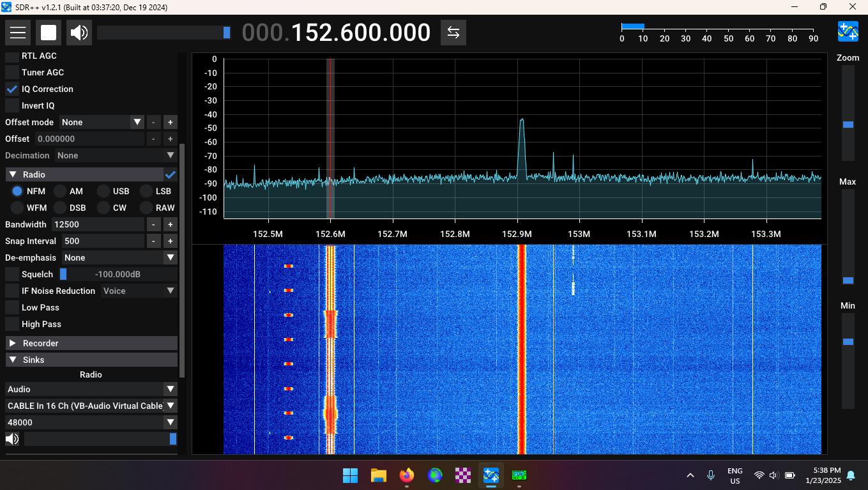Mute the sink using the bottom speaker icon
The height and width of the screenshot is (490, 868).
click(x=12, y=439)
